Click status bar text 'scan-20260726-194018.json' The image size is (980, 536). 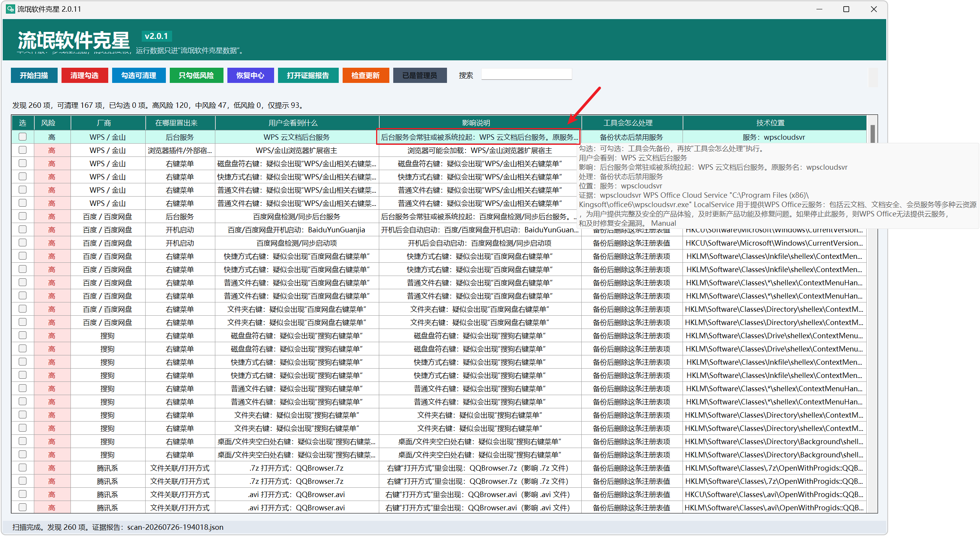coord(175,527)
